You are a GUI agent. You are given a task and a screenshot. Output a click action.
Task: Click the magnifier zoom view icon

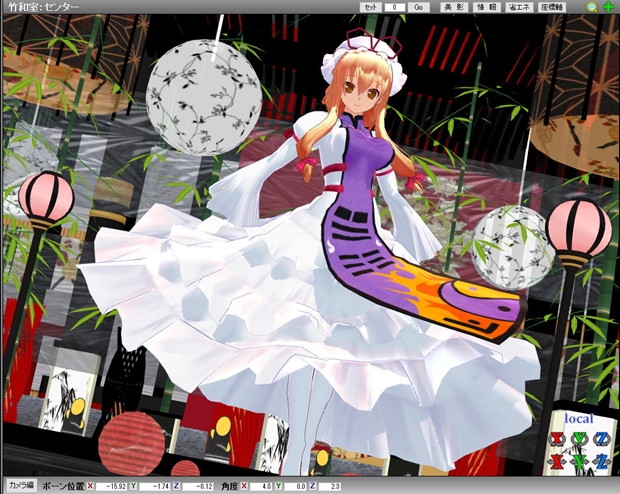(x=592, y=7)
